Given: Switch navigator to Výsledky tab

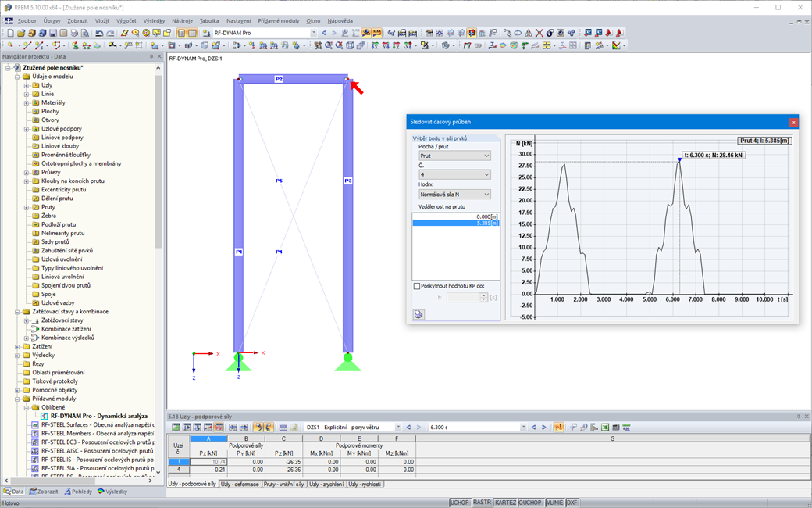Looking at the screenshot, I should 112,492.
